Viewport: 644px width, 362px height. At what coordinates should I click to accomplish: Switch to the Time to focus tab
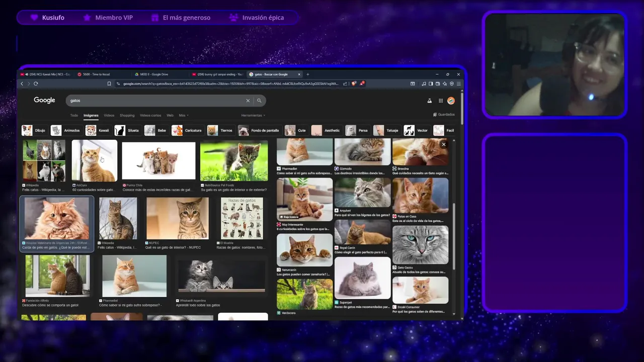point(103,74)
